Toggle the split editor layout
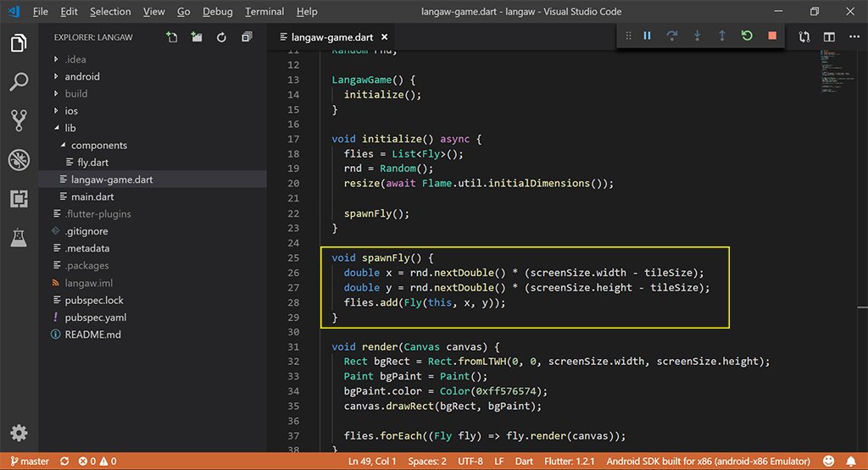 click(829, 37)
